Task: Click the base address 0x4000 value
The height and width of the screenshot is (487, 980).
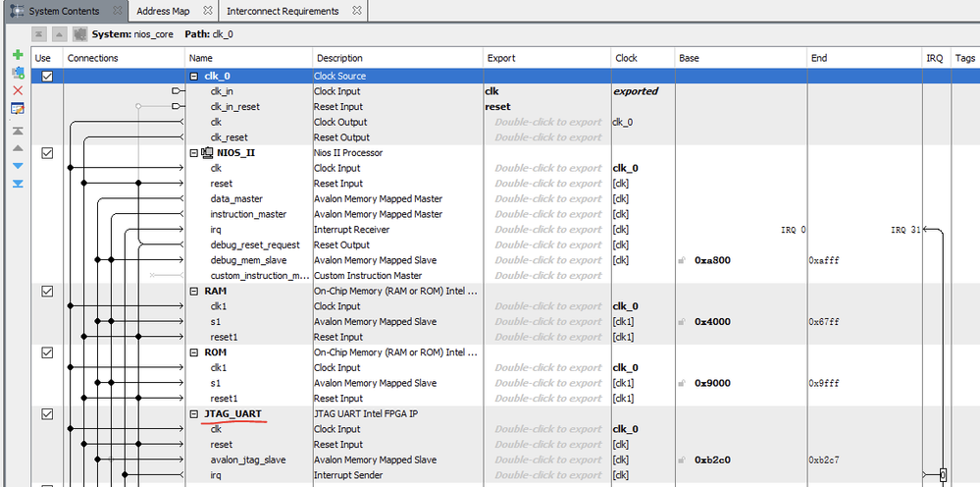Action: pos(712,322)
